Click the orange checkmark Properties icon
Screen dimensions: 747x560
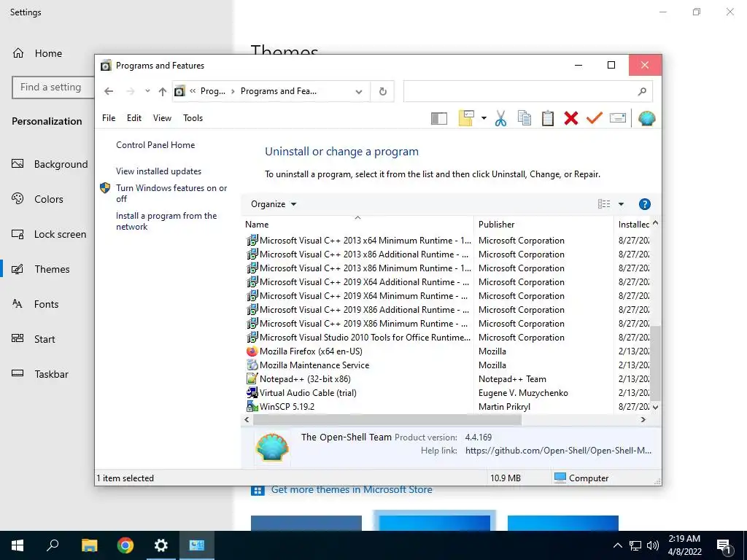[594, 117]
